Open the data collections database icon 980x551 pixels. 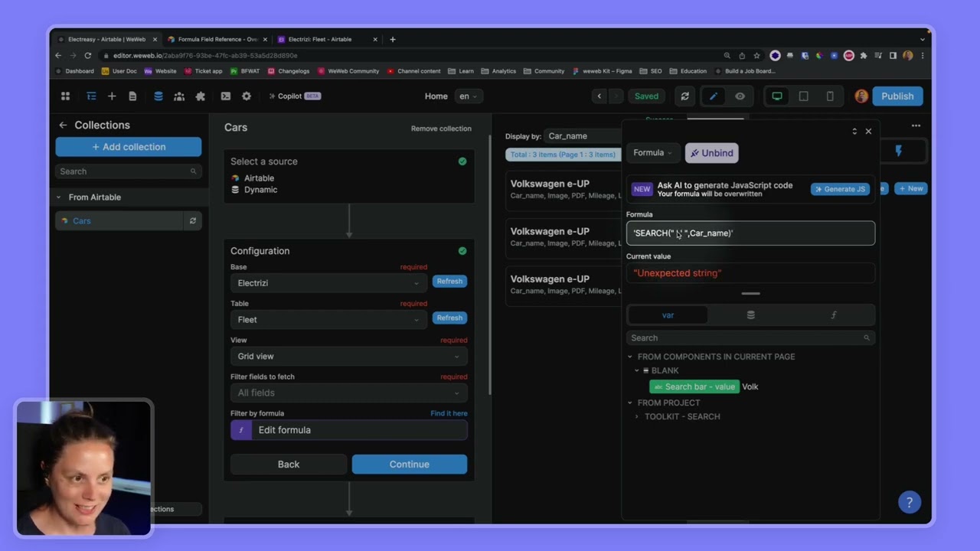pyautogui.click(x=158, y=96)
